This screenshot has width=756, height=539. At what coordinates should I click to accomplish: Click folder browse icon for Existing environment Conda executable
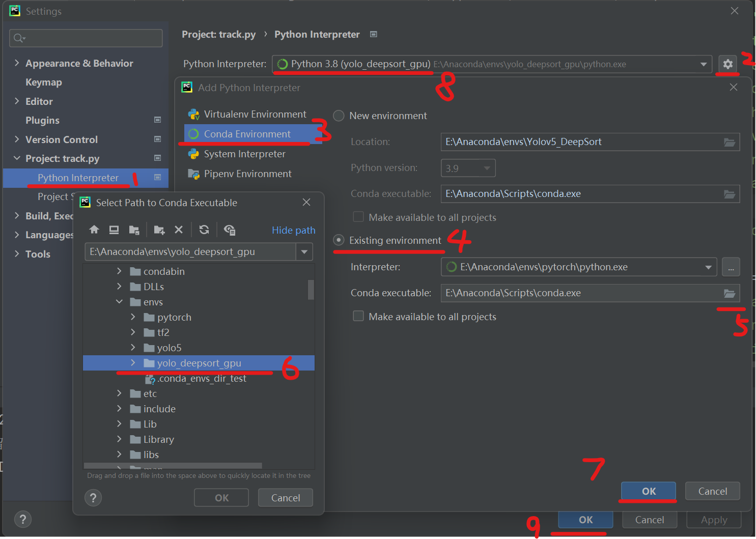click(730, 293)
